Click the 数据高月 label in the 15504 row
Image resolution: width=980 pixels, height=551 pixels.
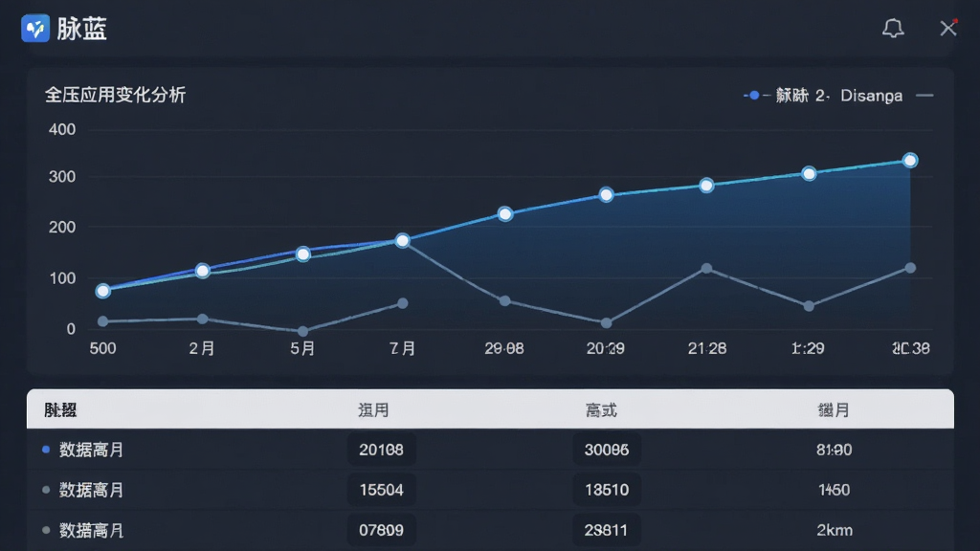tap(91, 491)
